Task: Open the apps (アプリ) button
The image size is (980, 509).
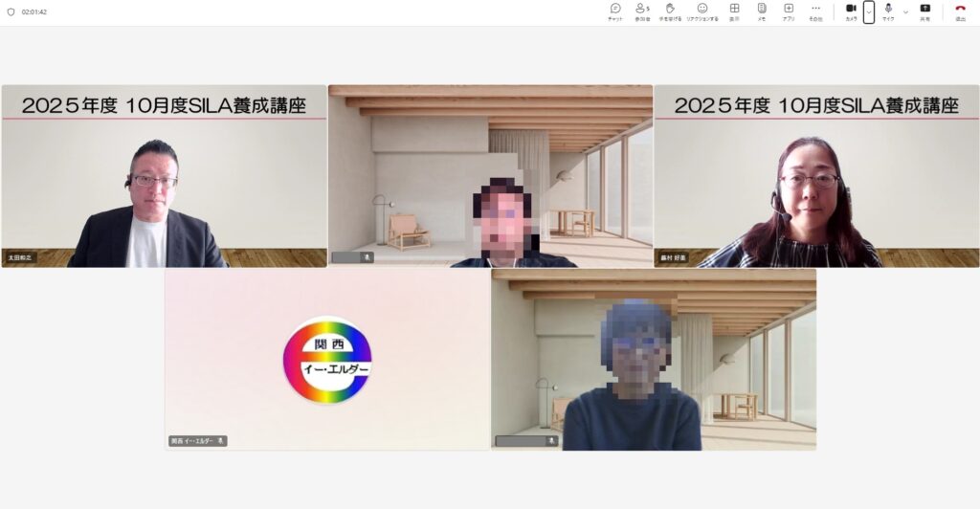Action: click(x=788, y=11)
